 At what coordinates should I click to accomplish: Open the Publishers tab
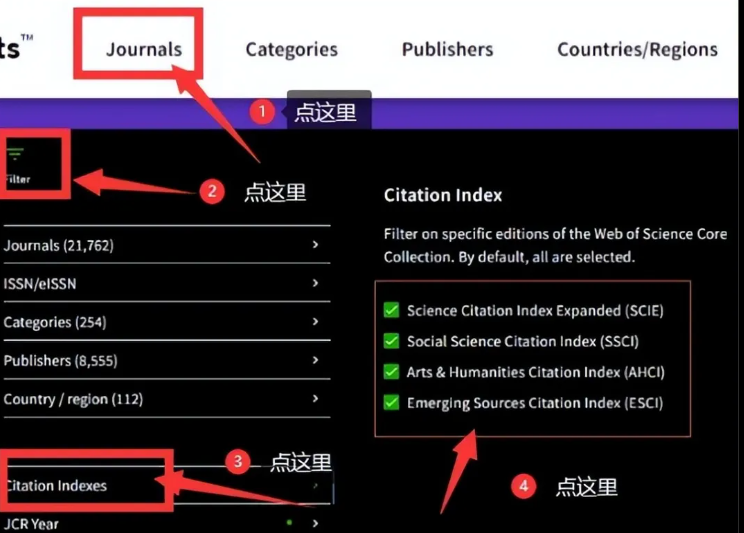point(447,49)
